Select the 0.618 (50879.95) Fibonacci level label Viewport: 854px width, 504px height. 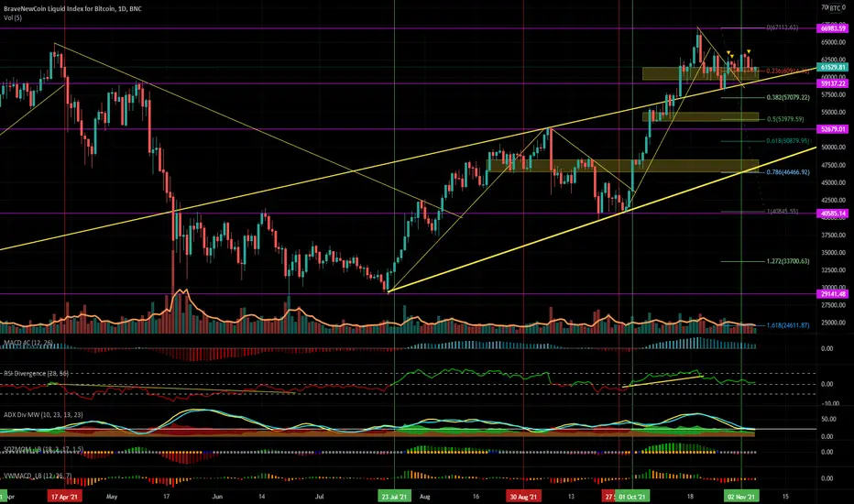(787, 141)
